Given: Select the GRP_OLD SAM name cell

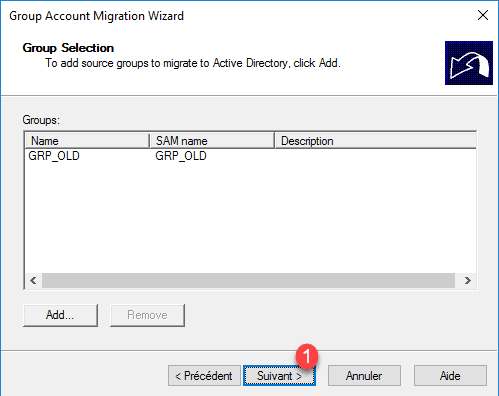Looking at the screenshot, I should [x=181, y=156].
